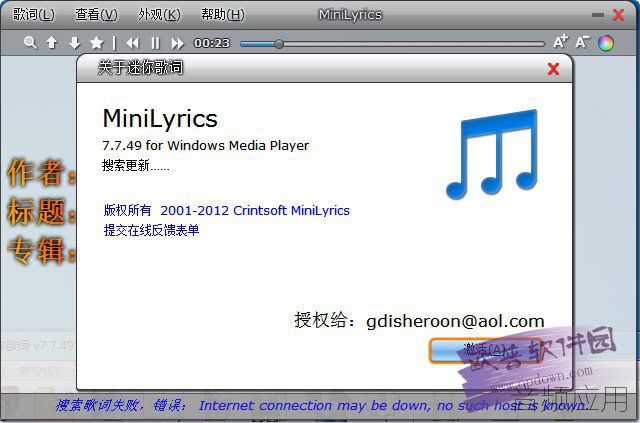Click the blue music note logo

pyautogui.click(x=492, y=154)
